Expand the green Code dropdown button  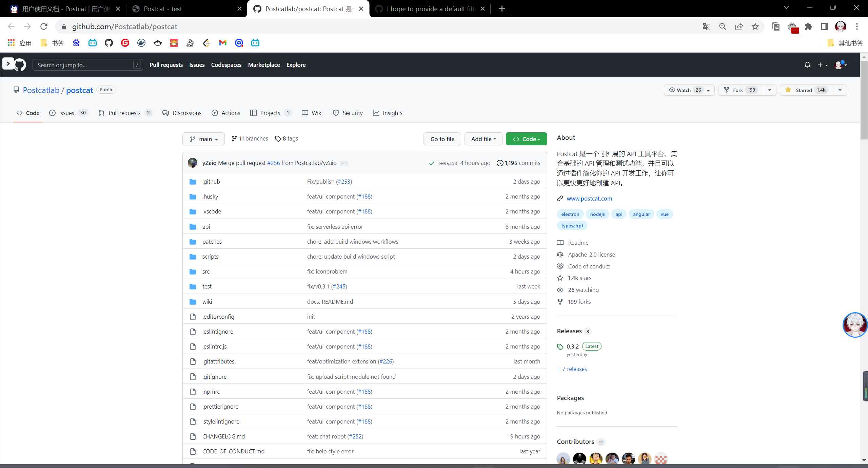coord(526,139)
